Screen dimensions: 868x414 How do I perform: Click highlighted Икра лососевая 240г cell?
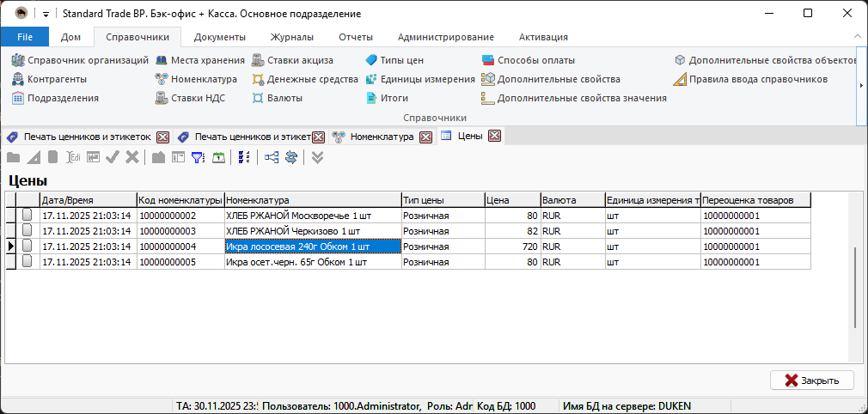[x=314, y=247]
